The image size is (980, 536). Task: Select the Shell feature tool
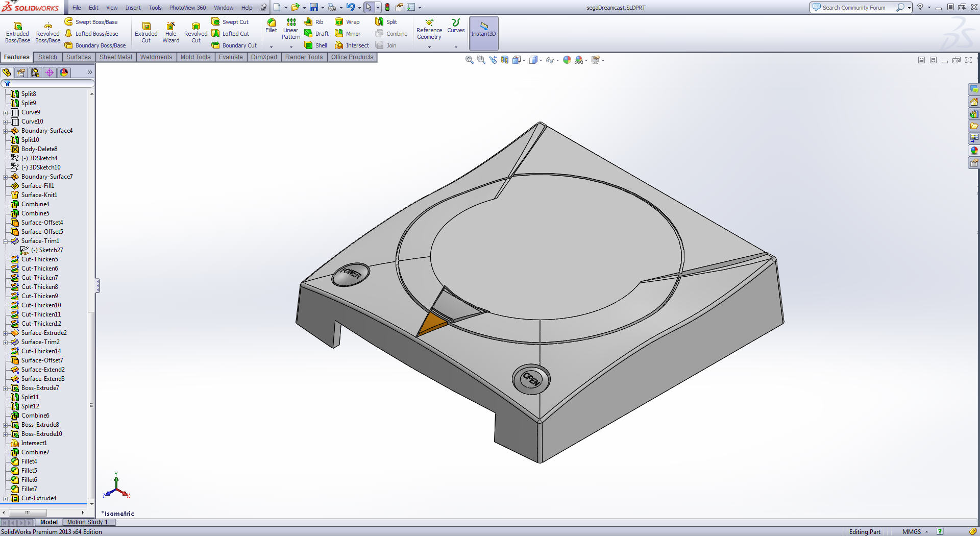(316, 45)
